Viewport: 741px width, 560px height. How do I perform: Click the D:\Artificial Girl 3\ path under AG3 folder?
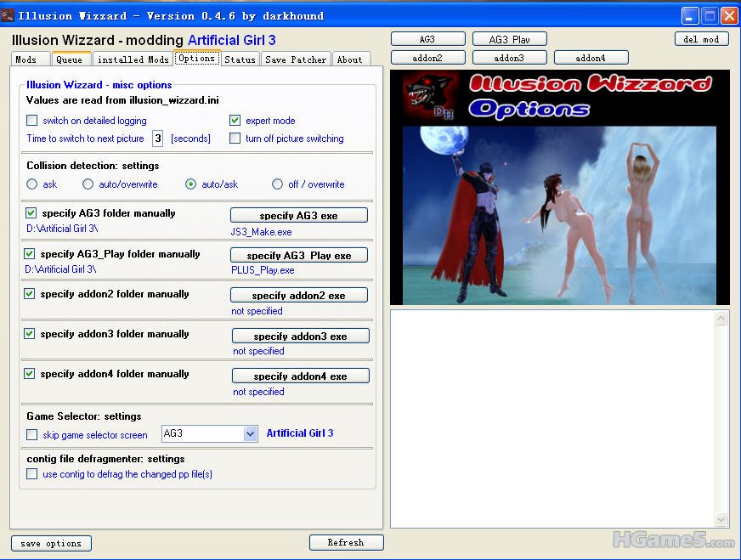pos(62,229)
